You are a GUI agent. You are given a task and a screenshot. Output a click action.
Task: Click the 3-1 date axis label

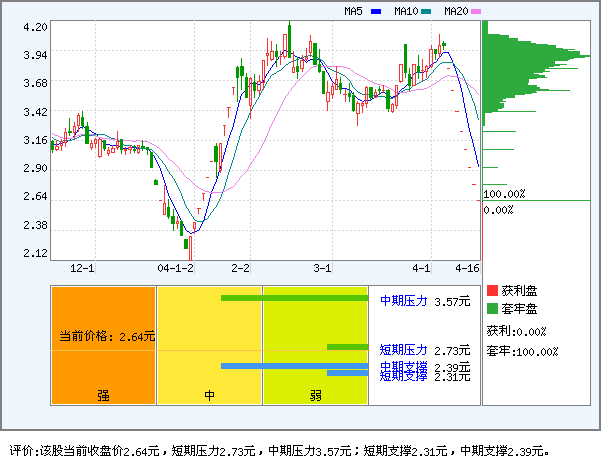(x=322, y=269)
